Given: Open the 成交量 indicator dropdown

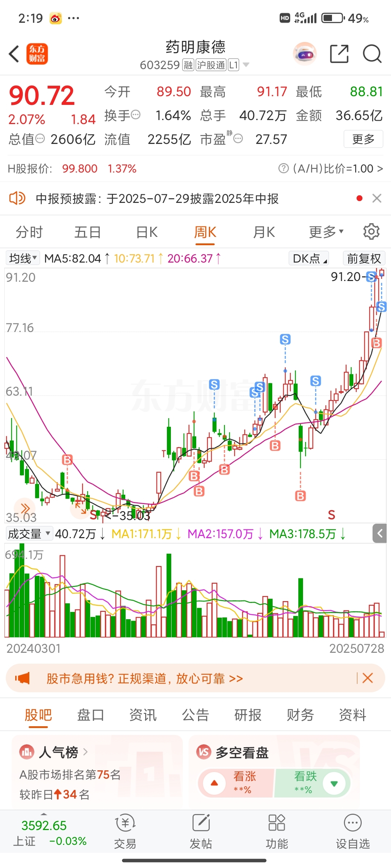Looking at the screenshot, I should point(30,534).
